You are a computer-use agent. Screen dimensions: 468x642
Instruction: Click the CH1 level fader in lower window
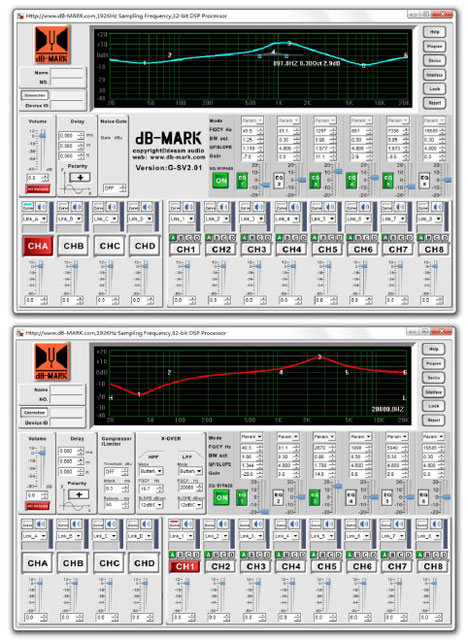click(187, 583)
